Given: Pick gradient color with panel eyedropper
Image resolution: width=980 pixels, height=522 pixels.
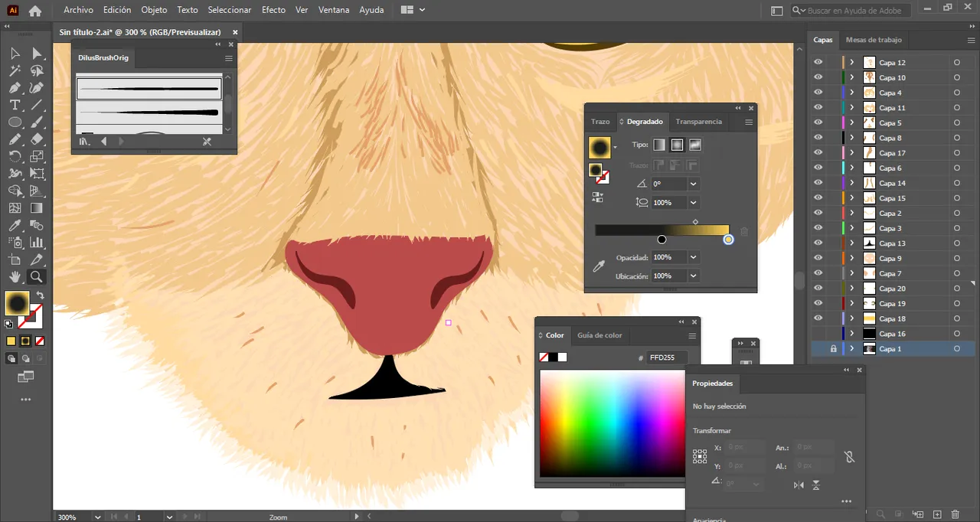Looking at the screenshot, I should pos(599,266).
